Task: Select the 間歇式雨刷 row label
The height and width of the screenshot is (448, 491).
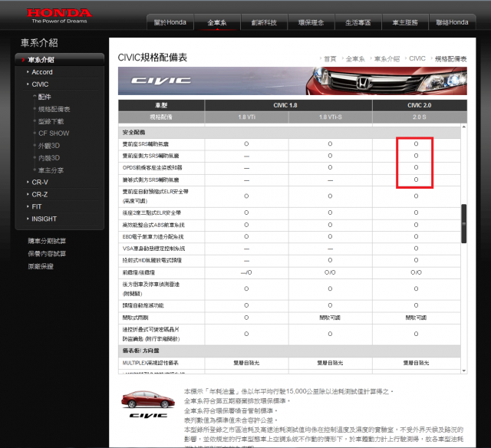Action: [135, 318]
